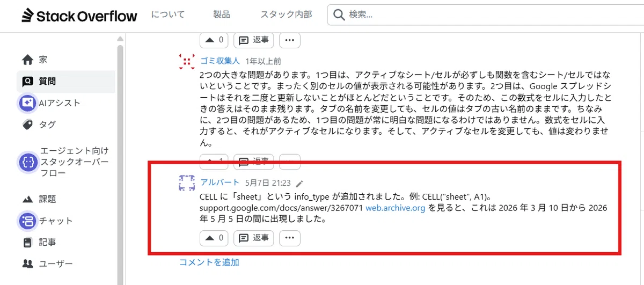Click アルバート's avatar
This screenshot has height=285, width=644.
[186, 183]
